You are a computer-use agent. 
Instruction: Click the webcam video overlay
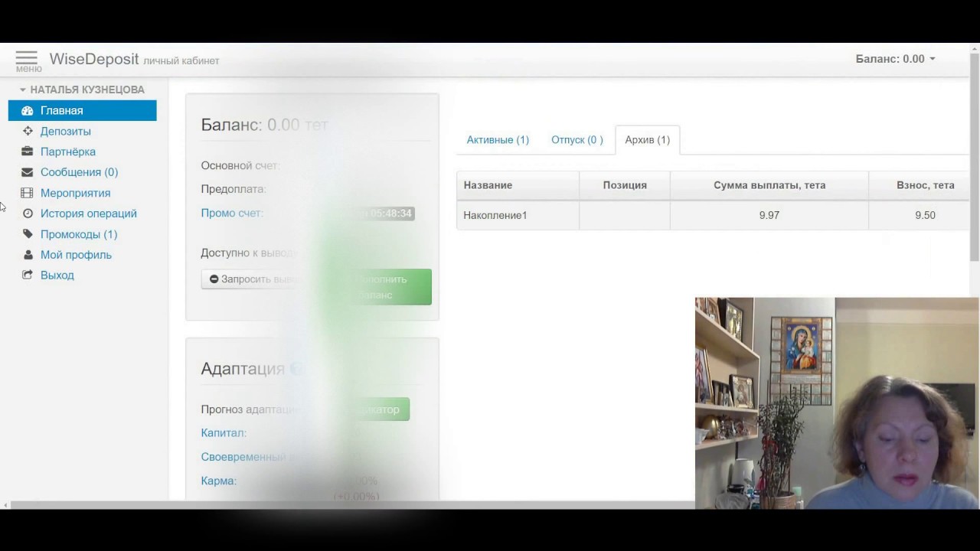pos(837,403)
